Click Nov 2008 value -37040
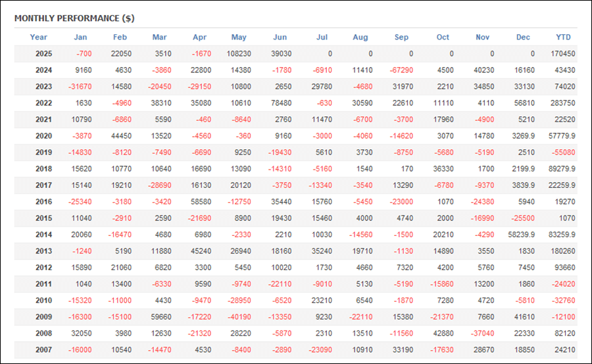The height and width of the screenshot is (364, 592). 483,333
